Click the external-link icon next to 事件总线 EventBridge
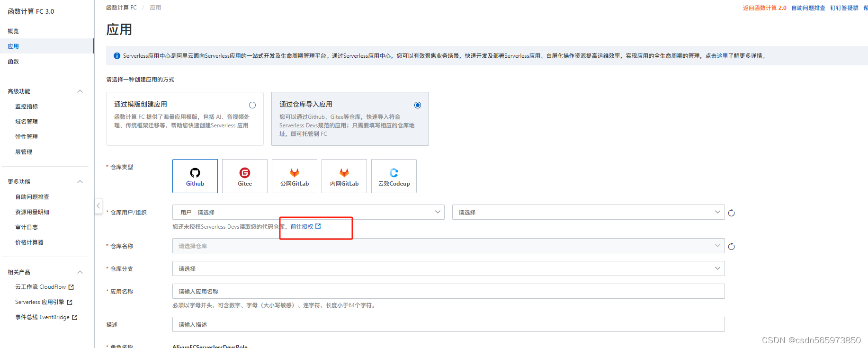868x348 pixels. [74, 317]
